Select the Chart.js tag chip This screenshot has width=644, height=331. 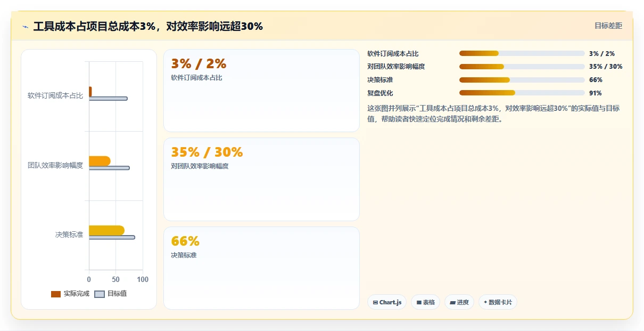(387, 302)
